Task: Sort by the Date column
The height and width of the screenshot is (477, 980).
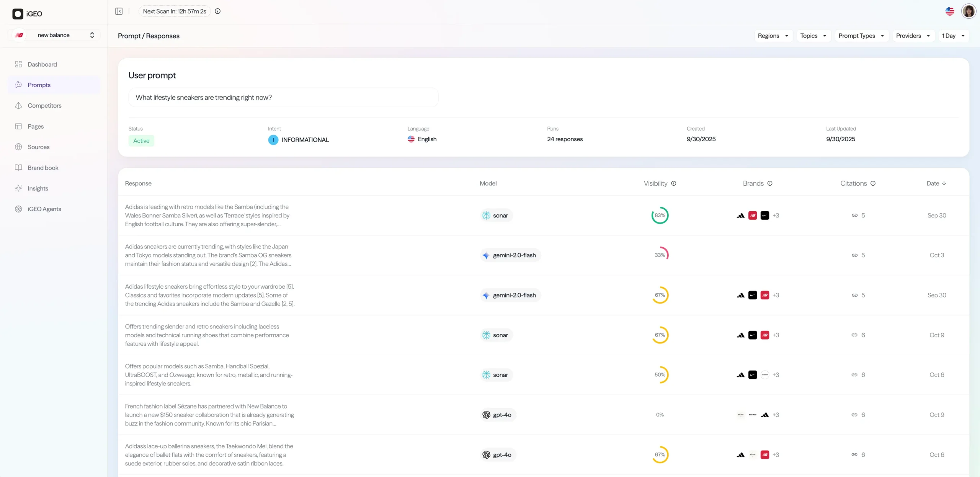Action: tap(936, 183)
